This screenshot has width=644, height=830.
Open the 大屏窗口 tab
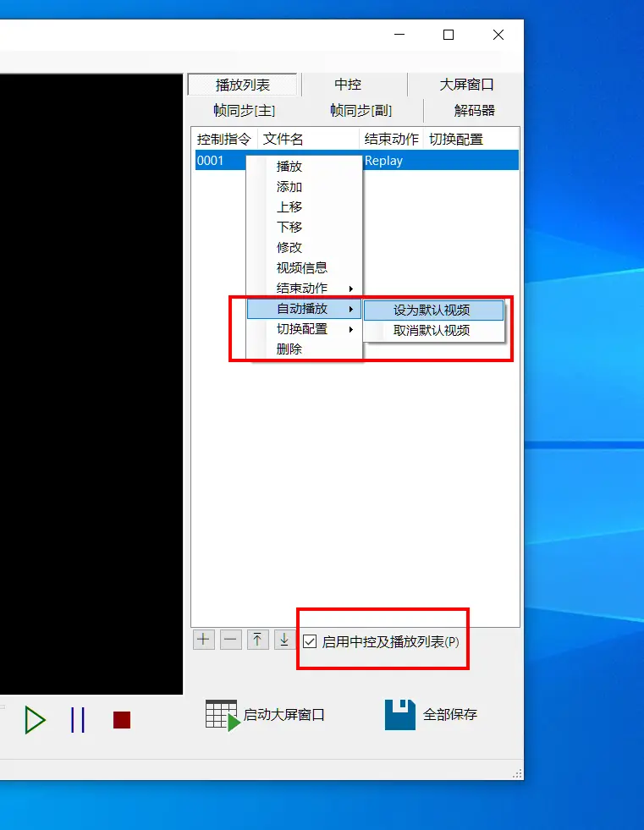[466, 85]
